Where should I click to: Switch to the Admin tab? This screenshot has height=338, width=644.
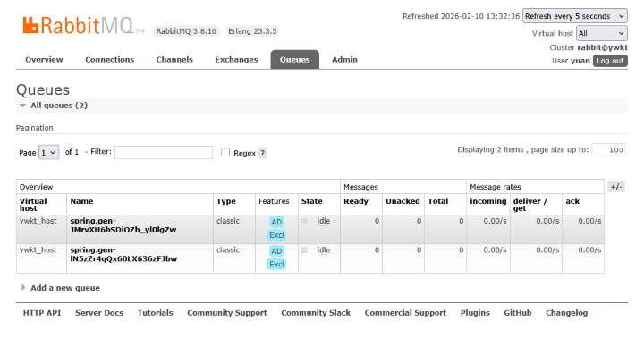344,60
